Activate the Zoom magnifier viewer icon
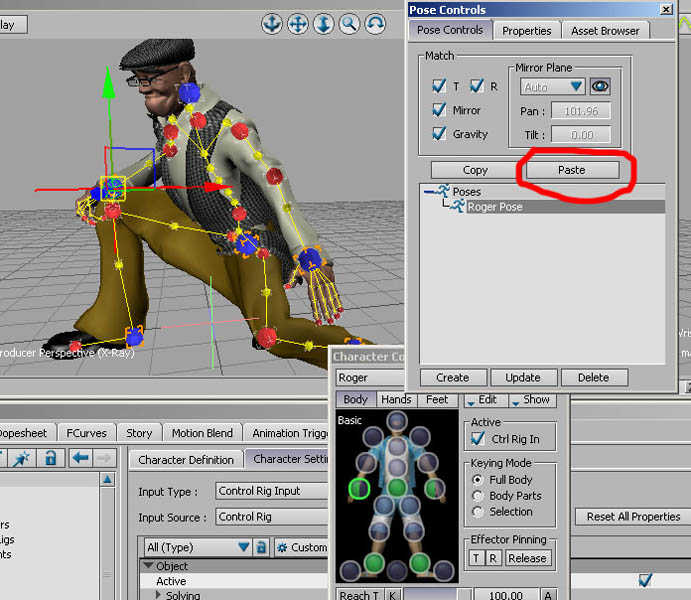The width and height of the screenshot is (691, 600). (x=349, y=24)
